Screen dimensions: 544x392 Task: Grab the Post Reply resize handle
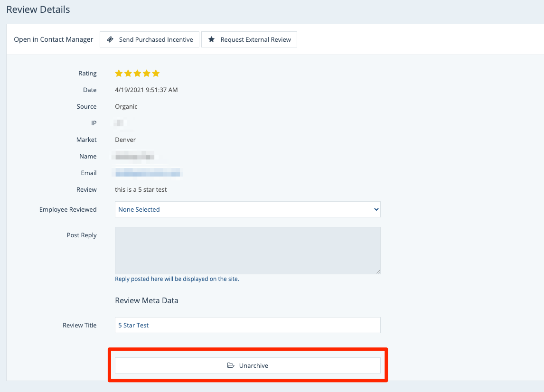(378, 271)
